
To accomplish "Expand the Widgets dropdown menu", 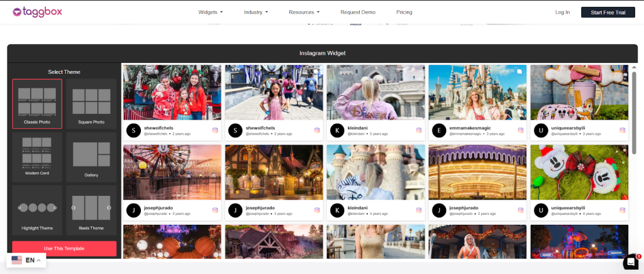I will click(x=211, y=12).
